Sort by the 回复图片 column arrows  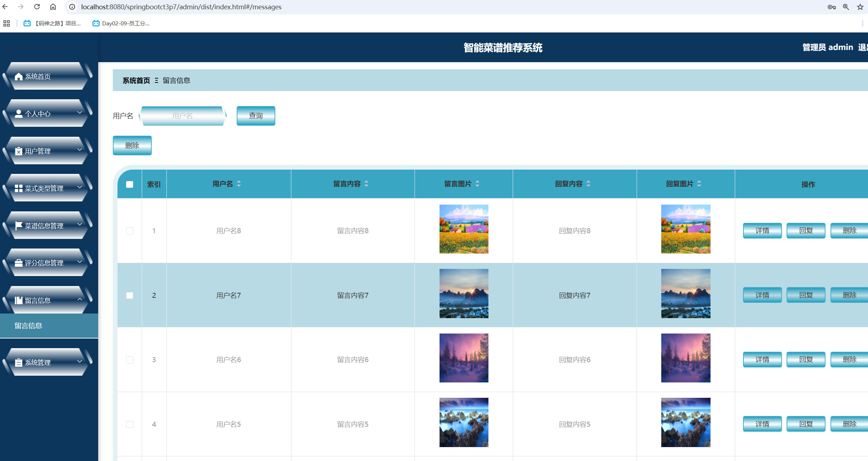pos(699,184)
